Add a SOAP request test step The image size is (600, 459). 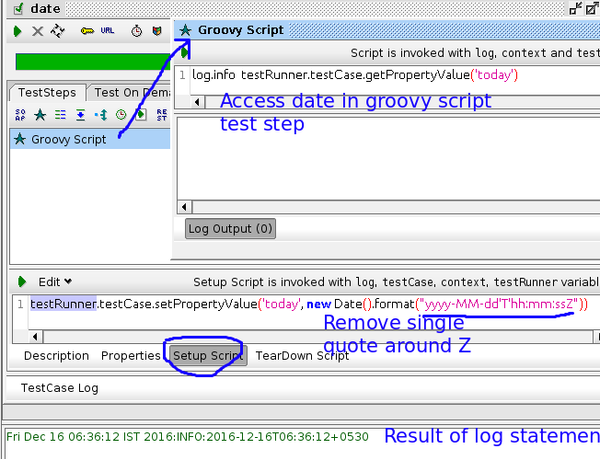(22, 115)
